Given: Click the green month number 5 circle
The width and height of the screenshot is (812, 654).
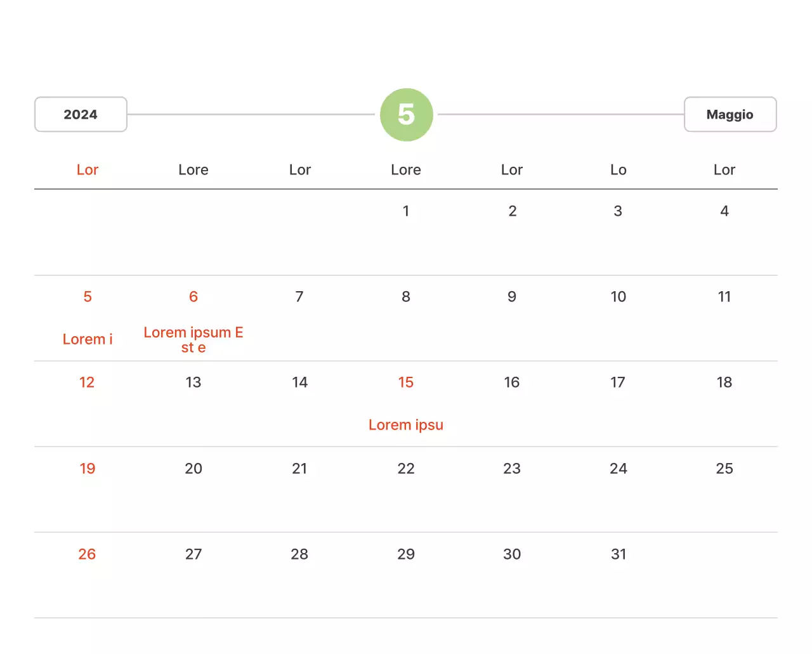Looking at the screenshot, I should pyautogui.click(x=406, y=115).
